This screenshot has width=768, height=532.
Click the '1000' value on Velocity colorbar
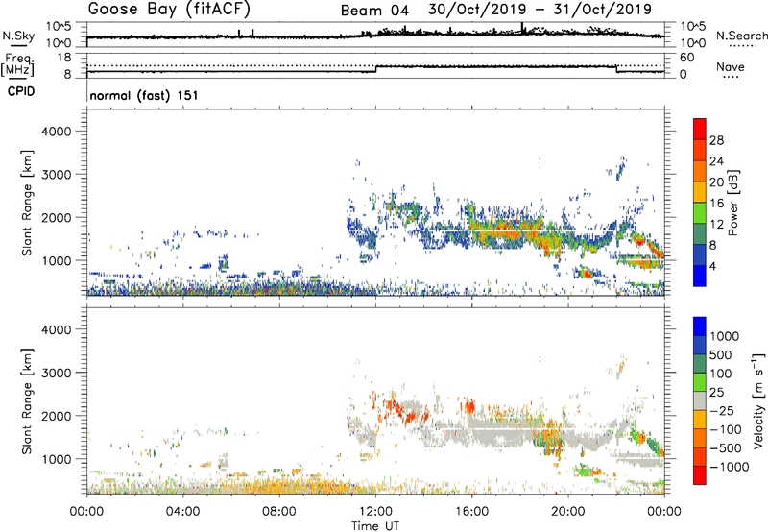[725, 336]
